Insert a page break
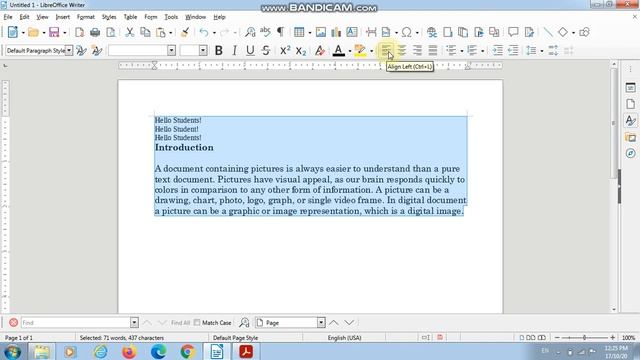The width and height of the screenshot is (640, 360). [371, 32]
